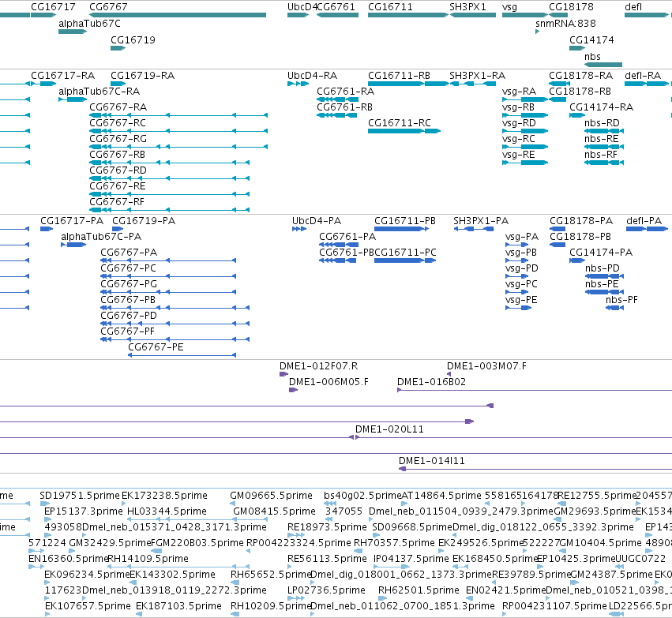
Task: Open BAC end DME1-012F07.R label
Action: [x=319, y=366]
